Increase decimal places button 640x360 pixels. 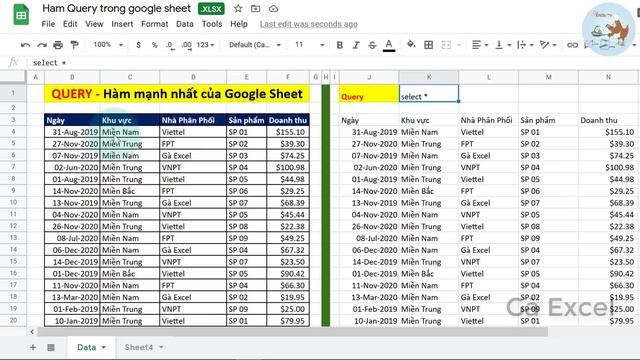[186, 45]
